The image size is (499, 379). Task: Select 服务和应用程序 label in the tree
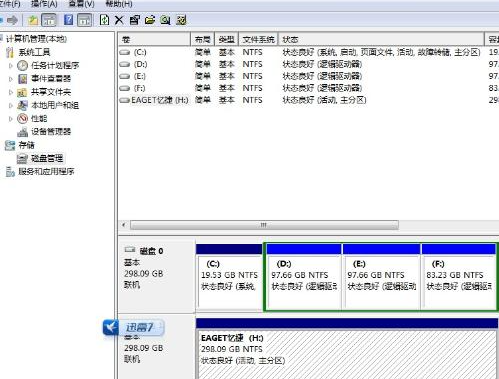(46, 172)
